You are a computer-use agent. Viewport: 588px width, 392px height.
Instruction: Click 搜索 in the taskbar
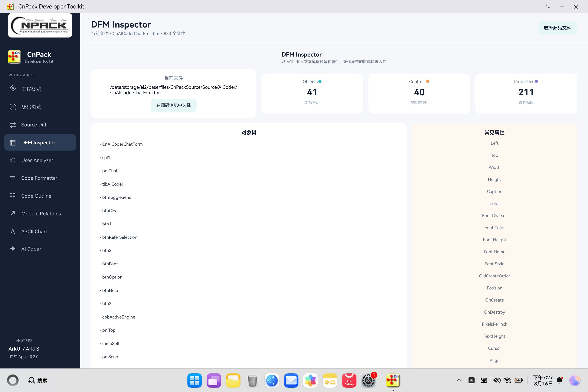[38, 381]
